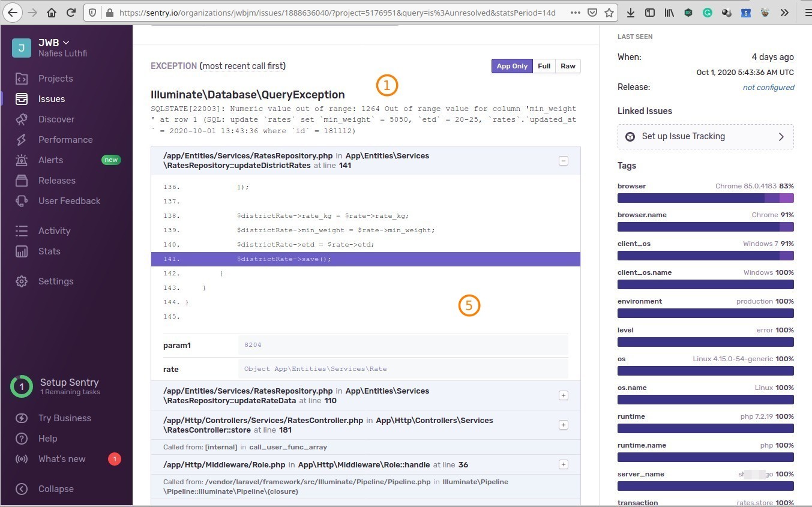Show more browser extensions overflow

(784, 13)
